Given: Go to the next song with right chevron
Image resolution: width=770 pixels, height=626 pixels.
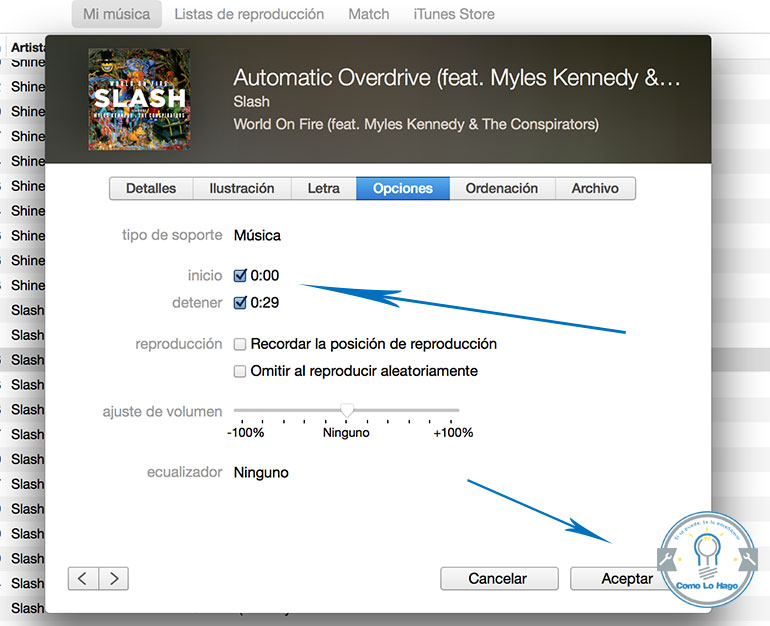Looking at the screenshot, I should 114,578.
